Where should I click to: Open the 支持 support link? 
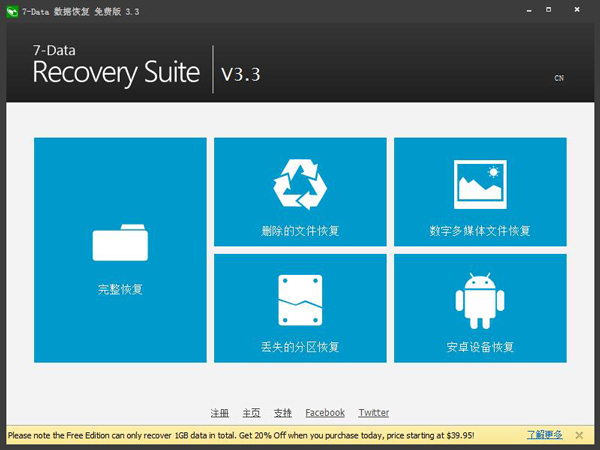coord(283,413)
